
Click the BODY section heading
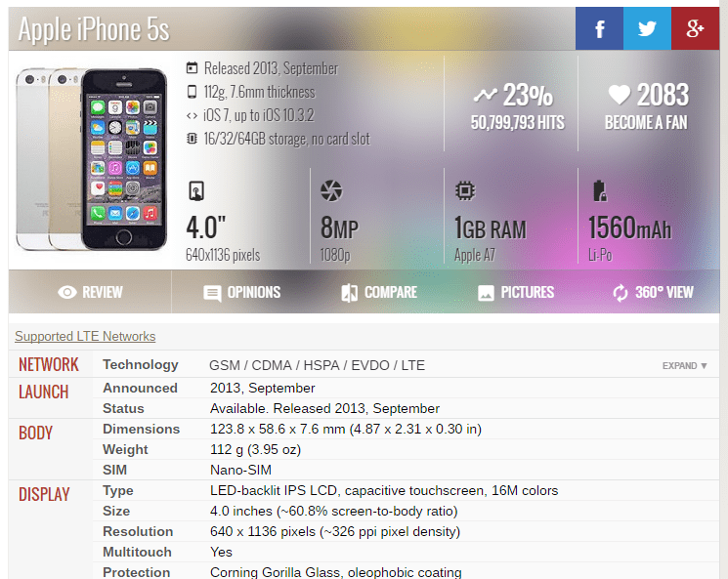[x=36, y=433]
